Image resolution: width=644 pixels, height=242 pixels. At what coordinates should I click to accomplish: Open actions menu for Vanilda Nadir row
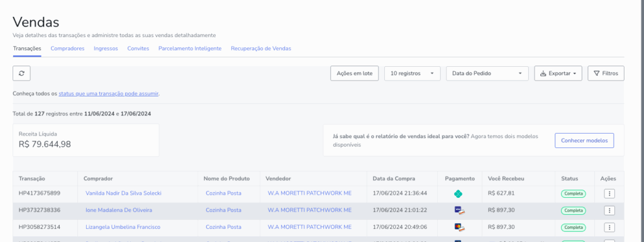coord(609,193)
